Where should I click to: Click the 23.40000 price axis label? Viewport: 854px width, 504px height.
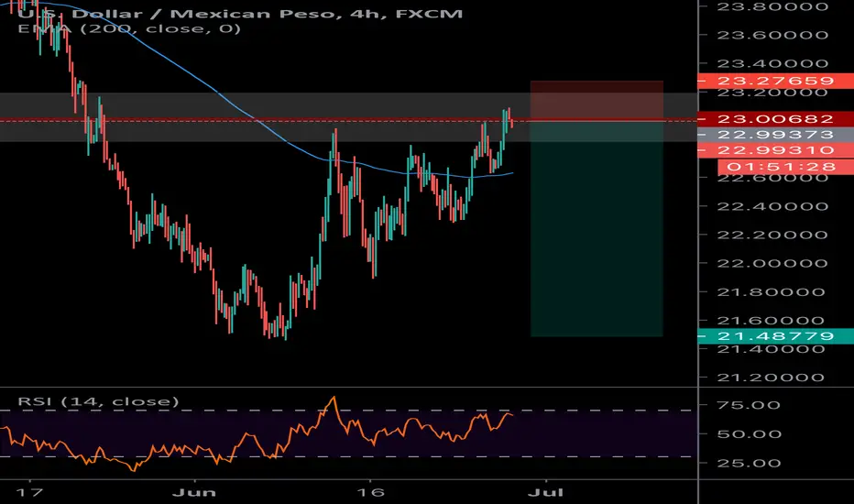(x=772, y=64)
